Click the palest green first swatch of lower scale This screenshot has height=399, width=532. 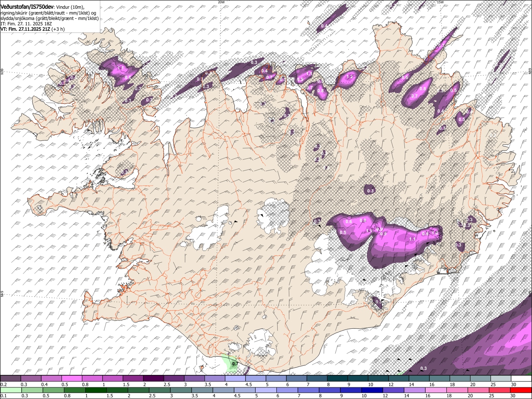point(10,390)
